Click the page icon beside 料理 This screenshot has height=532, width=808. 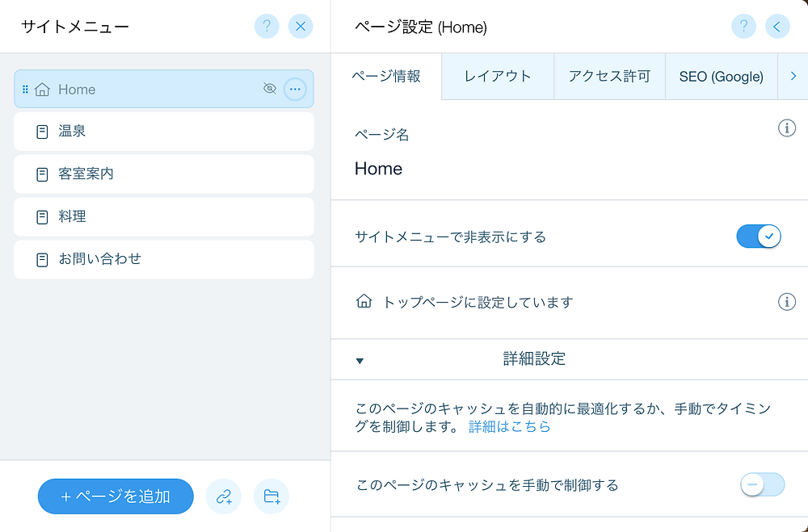(42, 217)
